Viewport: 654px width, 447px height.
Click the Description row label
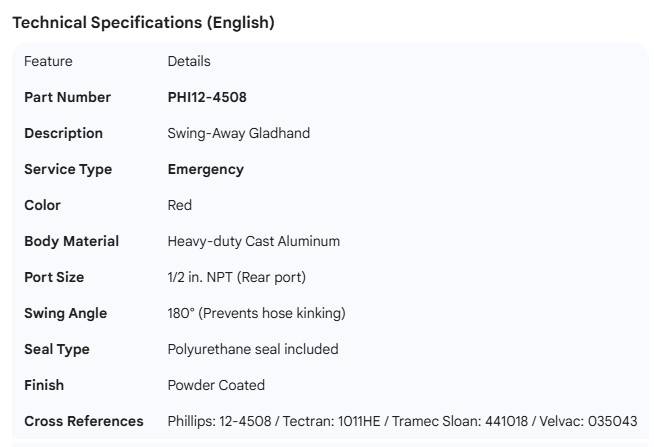(63, 133)
